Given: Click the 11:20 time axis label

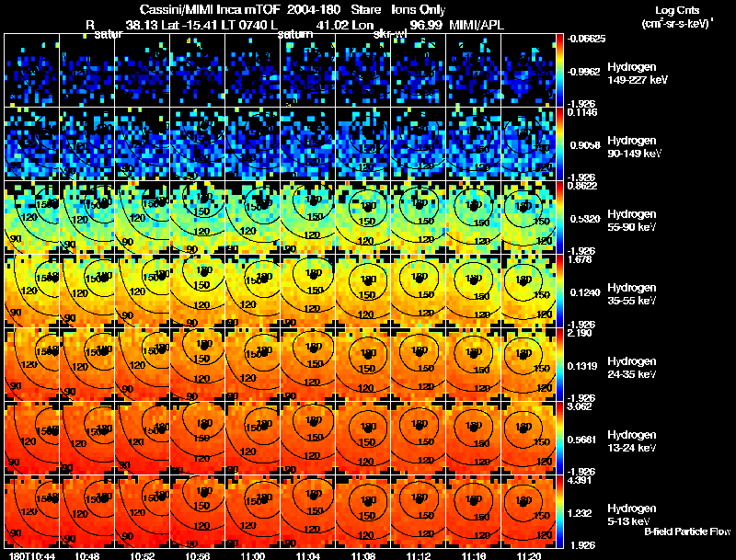Looking at the screenshot, I should click(x=528, y=555).
